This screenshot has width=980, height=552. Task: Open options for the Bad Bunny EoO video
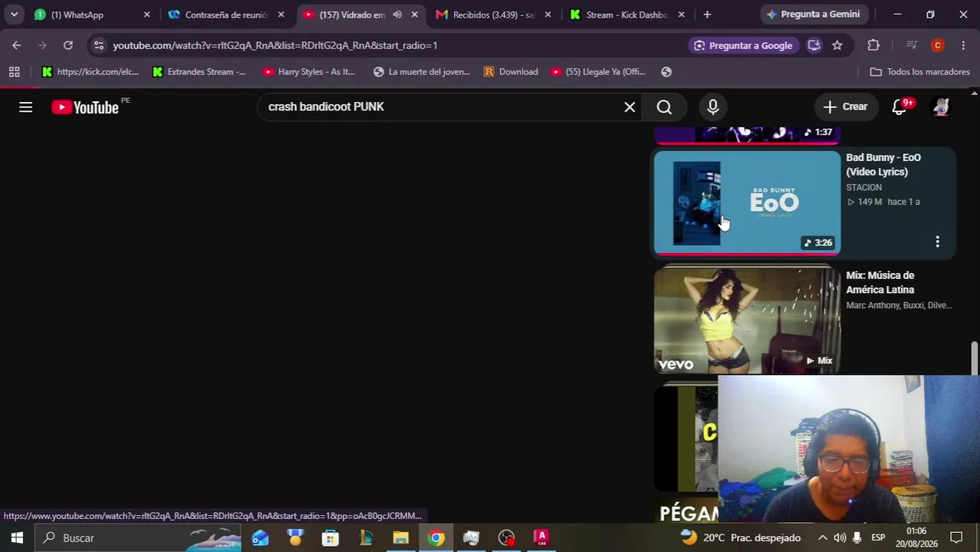click(x=937, y=242)
